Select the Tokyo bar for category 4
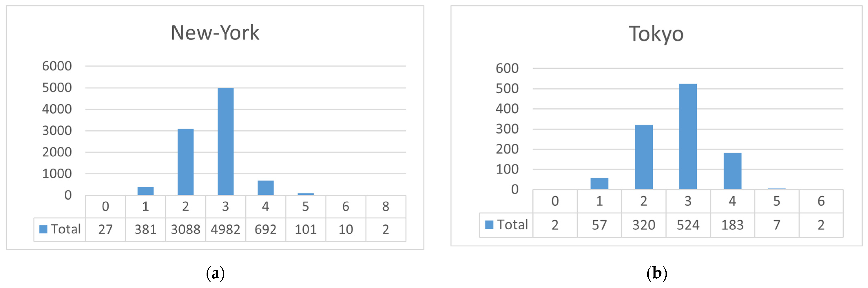The width and height of the screenshot is (868, 288). (732, 171)
